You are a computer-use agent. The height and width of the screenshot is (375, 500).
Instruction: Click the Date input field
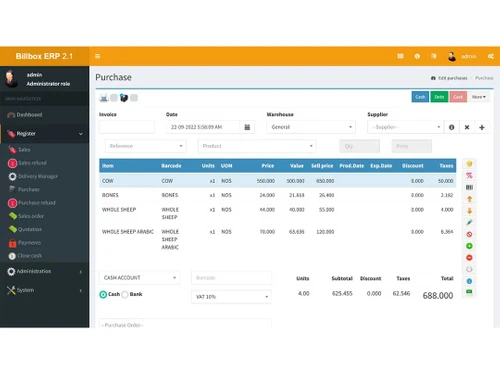[x=203, y=127]
